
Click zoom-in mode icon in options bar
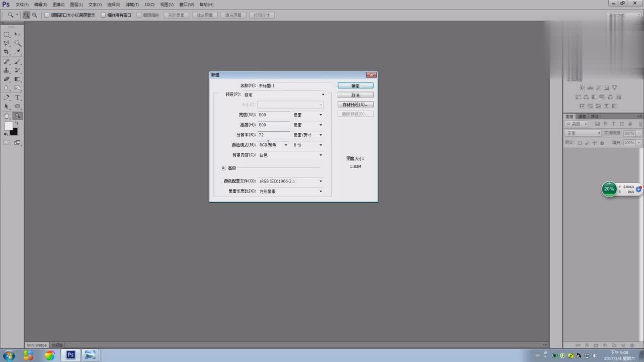(x=26, y=15)
